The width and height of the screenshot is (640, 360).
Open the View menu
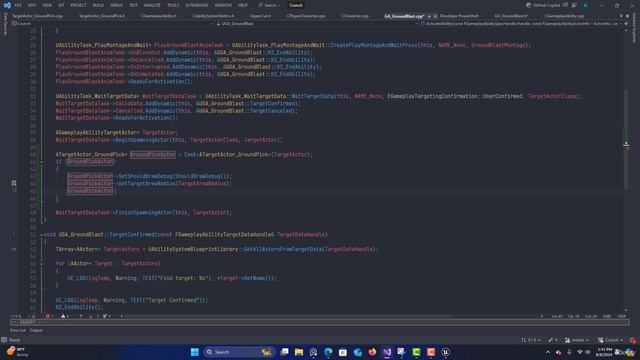(47, 5)
